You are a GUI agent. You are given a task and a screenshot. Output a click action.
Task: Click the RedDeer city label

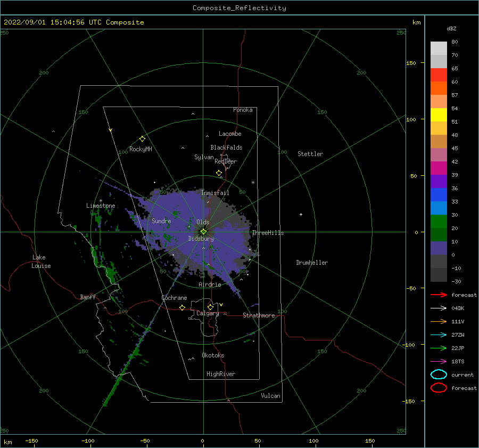(x=226, y=161)
